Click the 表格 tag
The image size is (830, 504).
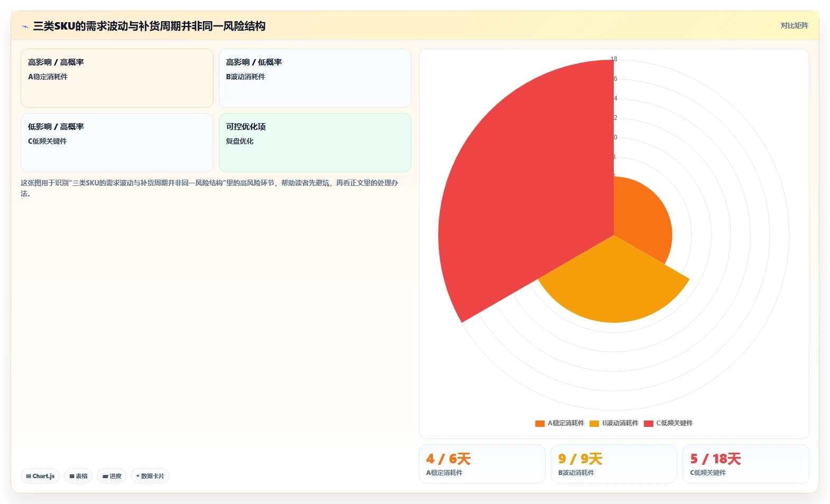coord(78,476)
